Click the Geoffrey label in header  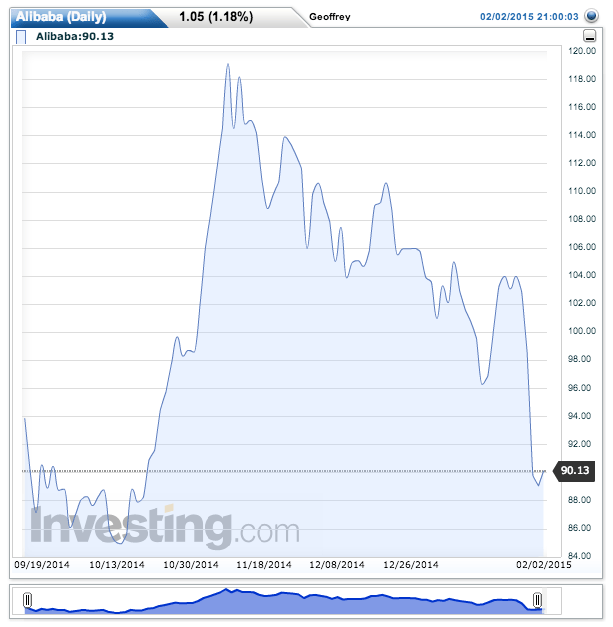pos(330,18)
